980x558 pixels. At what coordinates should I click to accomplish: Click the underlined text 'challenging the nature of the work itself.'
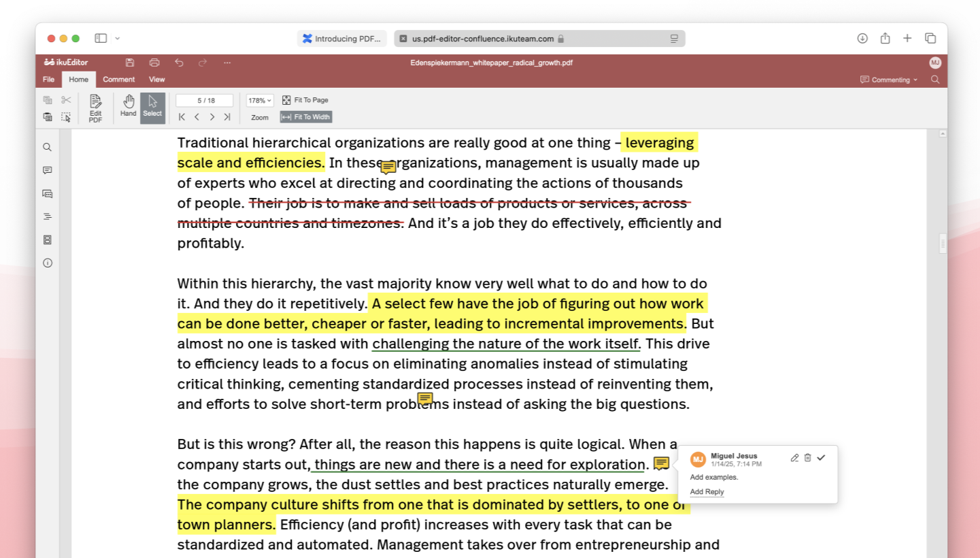click(507, 344)
